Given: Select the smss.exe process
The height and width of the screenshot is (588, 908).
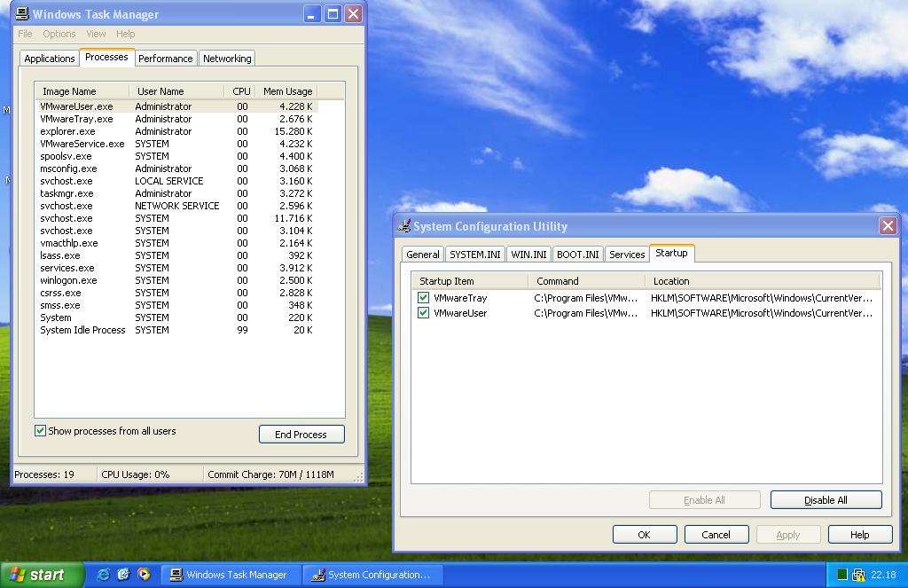Looking at the screenshot, I should tap(177, 305).
